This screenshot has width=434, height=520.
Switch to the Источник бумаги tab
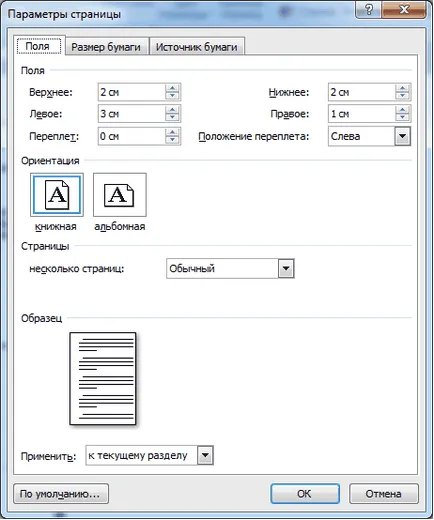197,47
